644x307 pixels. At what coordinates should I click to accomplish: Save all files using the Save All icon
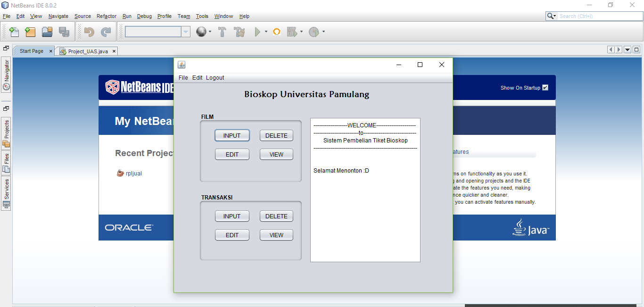point(64,32)
